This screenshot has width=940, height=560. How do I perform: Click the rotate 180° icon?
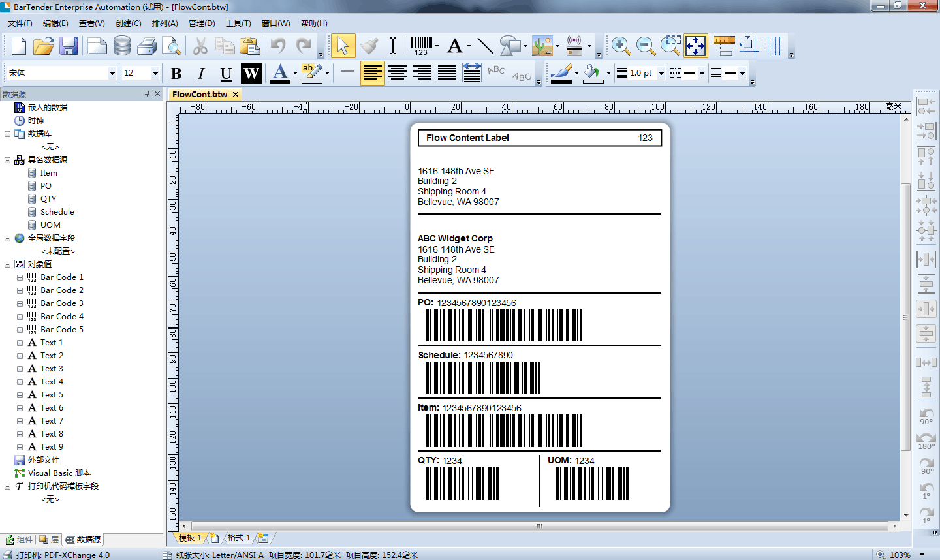(926, 440)
